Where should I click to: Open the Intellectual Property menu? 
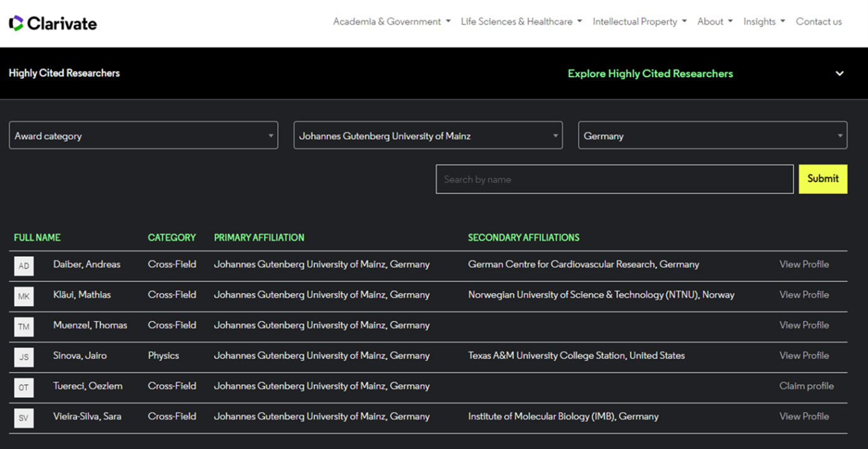639,22
